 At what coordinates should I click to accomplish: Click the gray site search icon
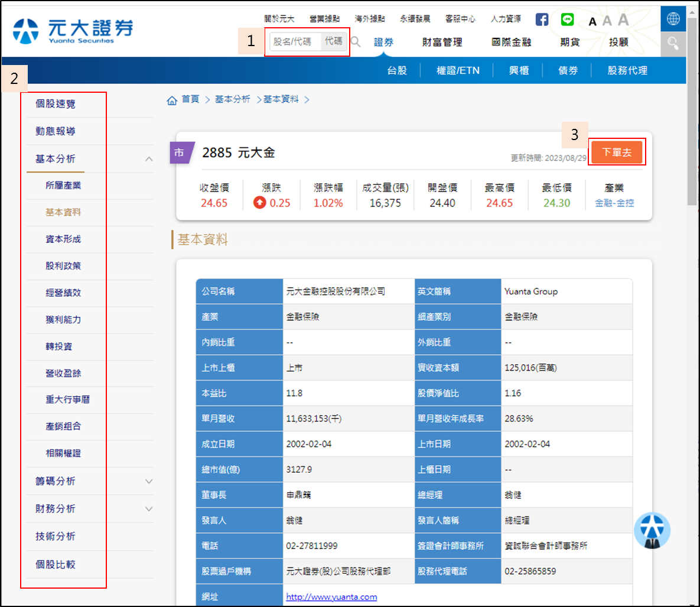673,44
